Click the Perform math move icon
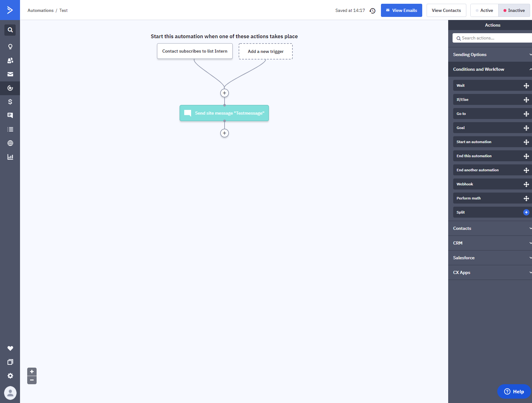 coord(526,198)
